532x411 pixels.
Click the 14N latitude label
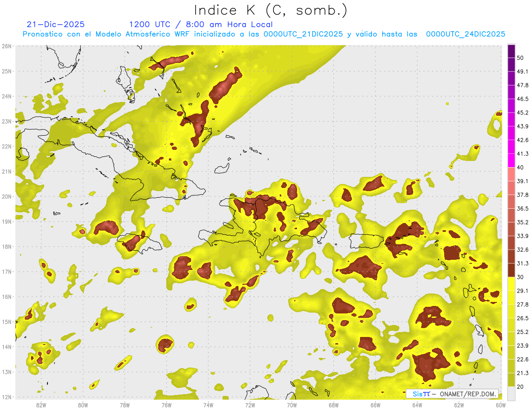6,347
